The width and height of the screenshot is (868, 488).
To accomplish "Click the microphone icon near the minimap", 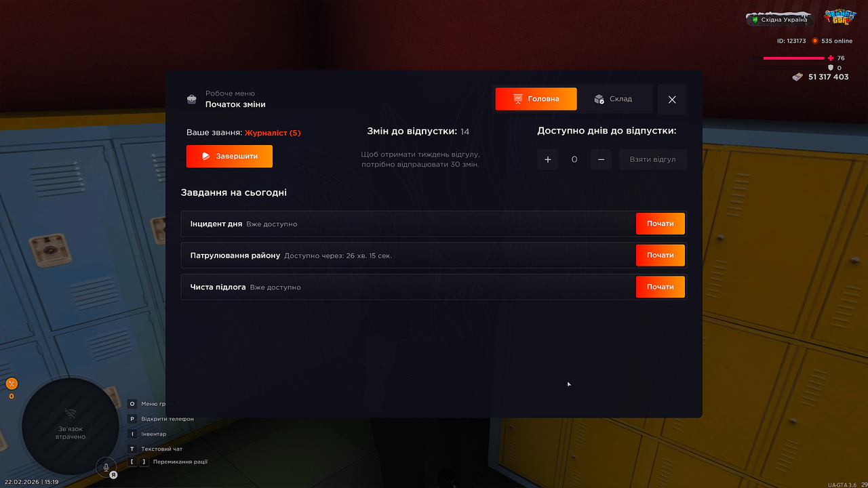I will click(106, 467).
